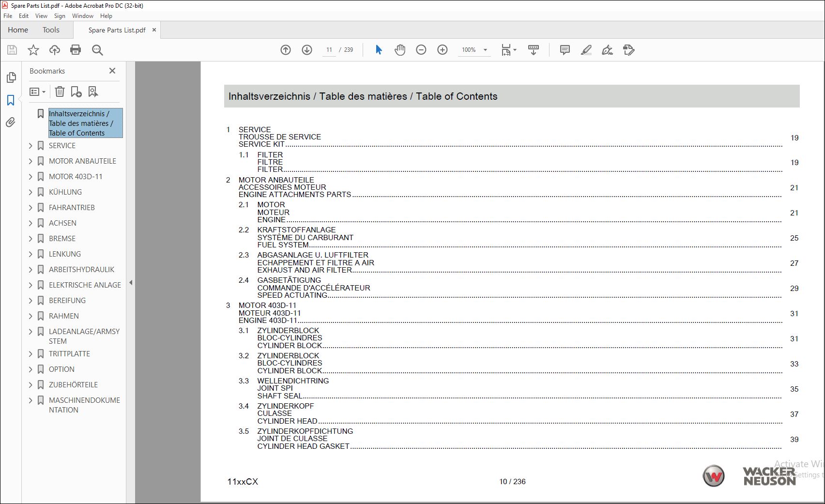
Task: Toggle the Bookmarks panel icon
Action: tap(11, 100)
